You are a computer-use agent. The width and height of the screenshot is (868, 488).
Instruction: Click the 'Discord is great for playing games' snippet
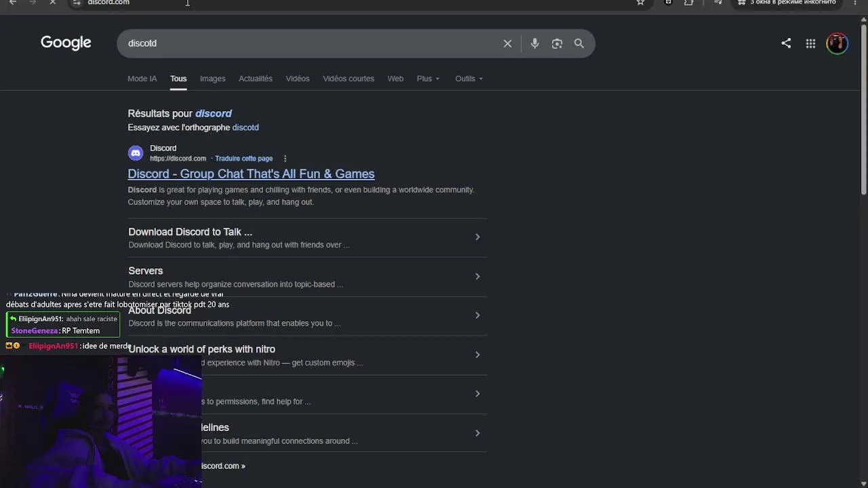[x=301, y=196]
